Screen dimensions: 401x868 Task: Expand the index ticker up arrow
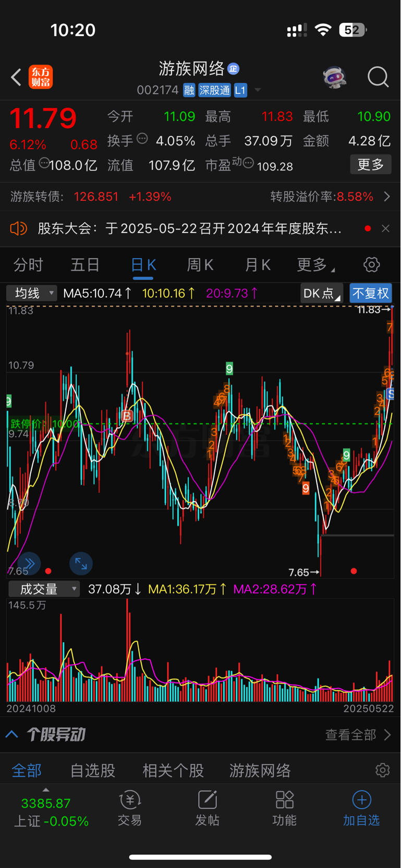coord(45,790)
